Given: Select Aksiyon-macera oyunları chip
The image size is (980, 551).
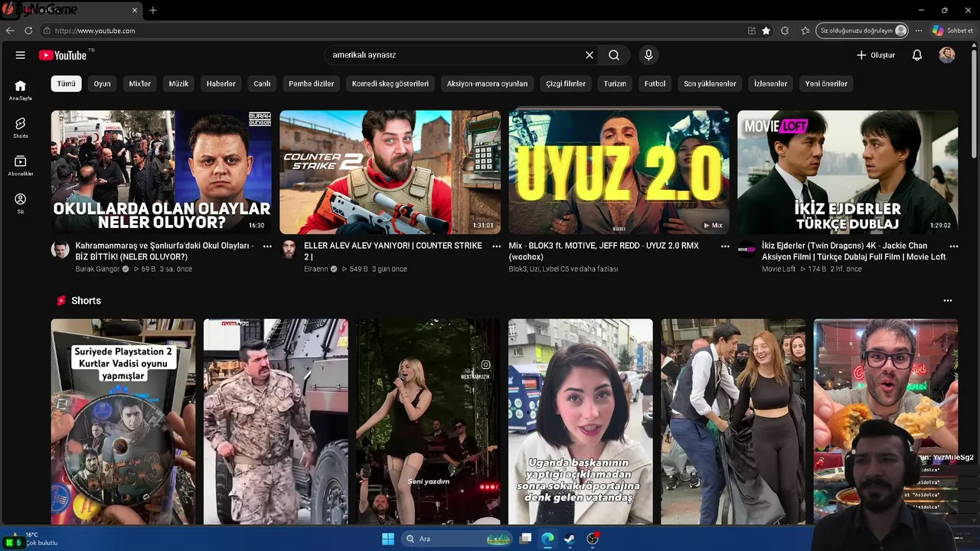Looking at the screenshot, I should [x=488, y=83].
